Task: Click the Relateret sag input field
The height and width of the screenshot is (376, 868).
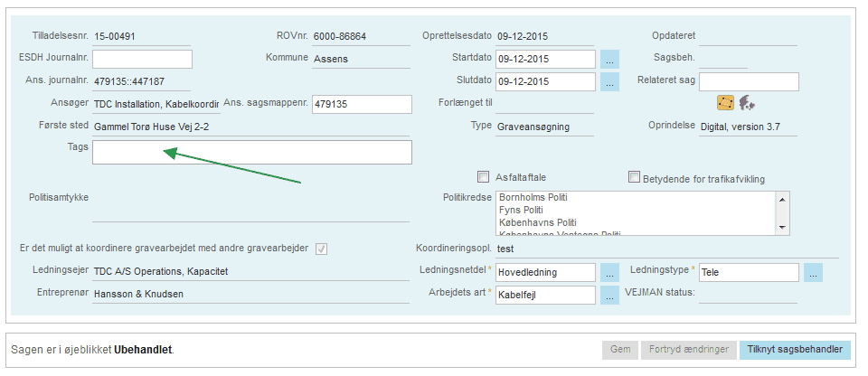Action: click(749, 81)
